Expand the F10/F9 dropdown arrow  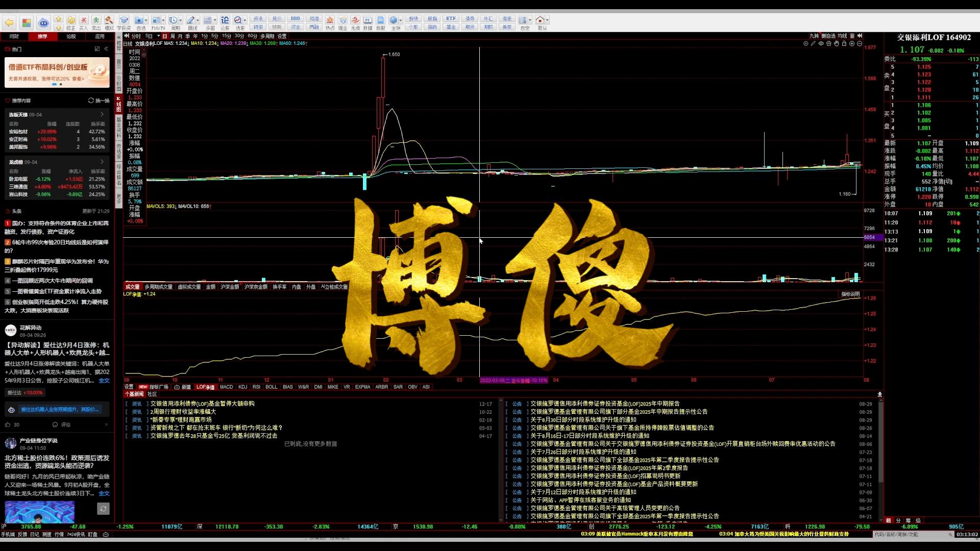point(163,20)
